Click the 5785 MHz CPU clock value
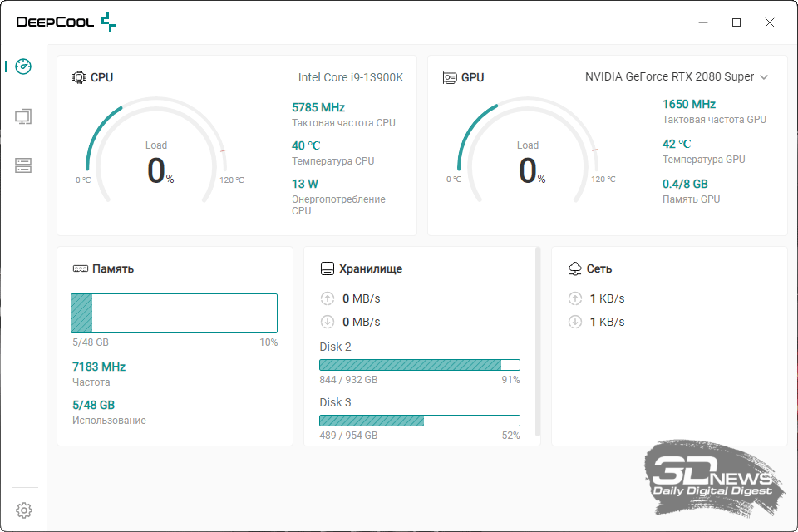The height and width of the screenshot is (532, 798). tap(318, 107)
